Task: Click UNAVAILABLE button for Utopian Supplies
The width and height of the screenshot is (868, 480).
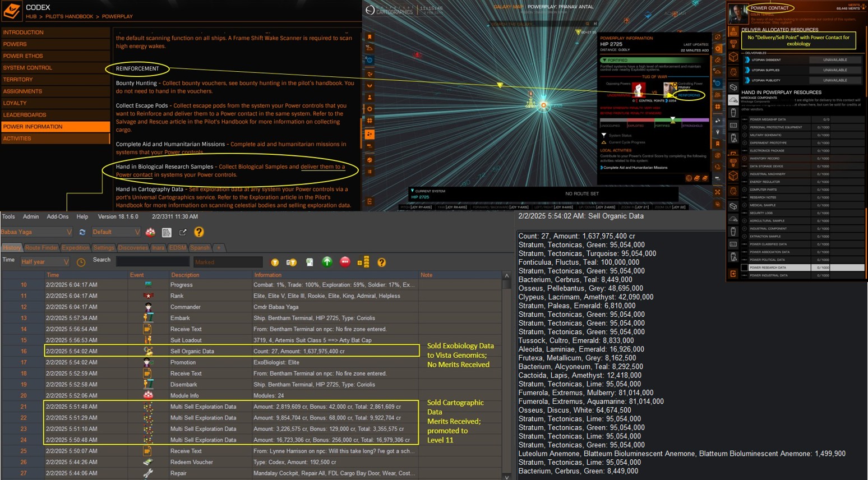Action: (x=835, y=70)
